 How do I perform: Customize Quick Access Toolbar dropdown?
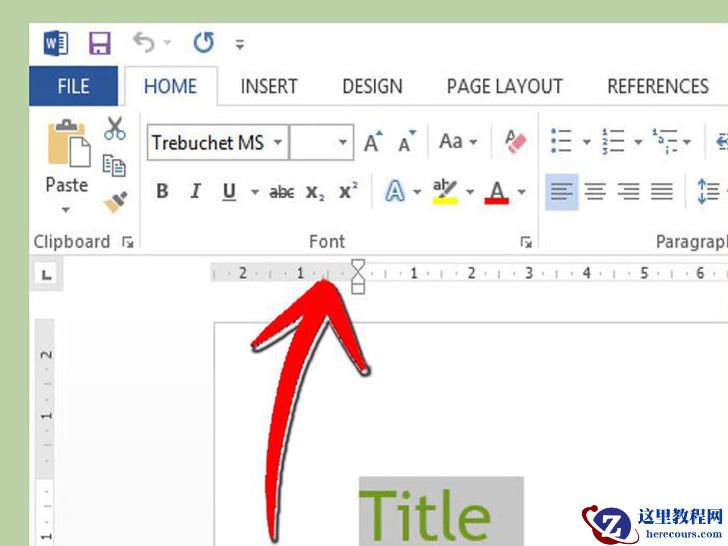click(240, 45)
